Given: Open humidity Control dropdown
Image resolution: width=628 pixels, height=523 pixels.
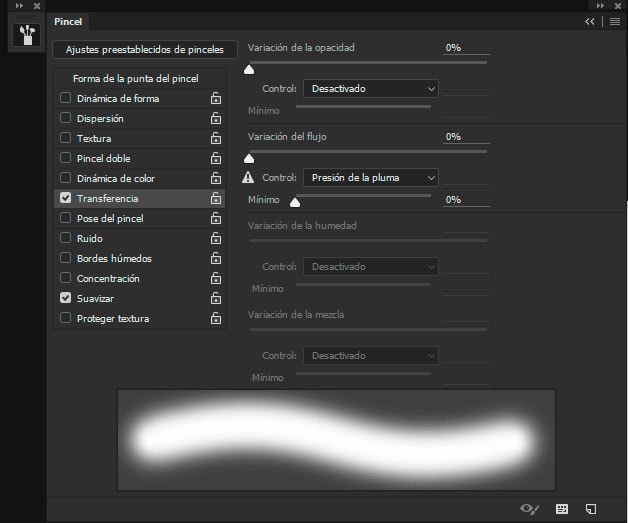Looking at the screenshot, I should point(370,266).
